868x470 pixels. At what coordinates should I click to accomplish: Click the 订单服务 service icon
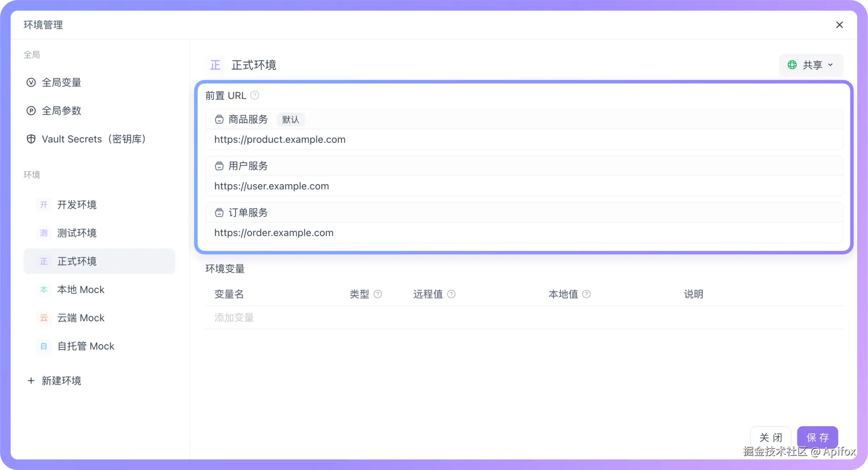click(x=219, y=212)
